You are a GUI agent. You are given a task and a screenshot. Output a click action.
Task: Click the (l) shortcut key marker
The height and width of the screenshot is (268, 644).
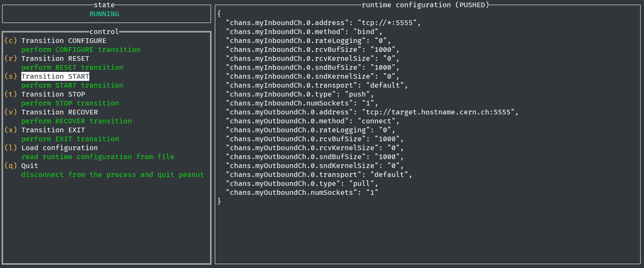[11, 148]
